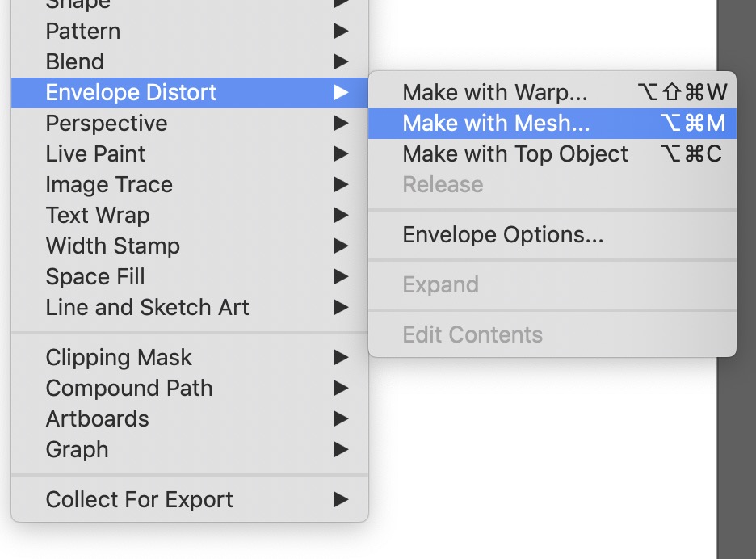Open the Live Paint submenu
756x559 pixels.
pos(95,154)
